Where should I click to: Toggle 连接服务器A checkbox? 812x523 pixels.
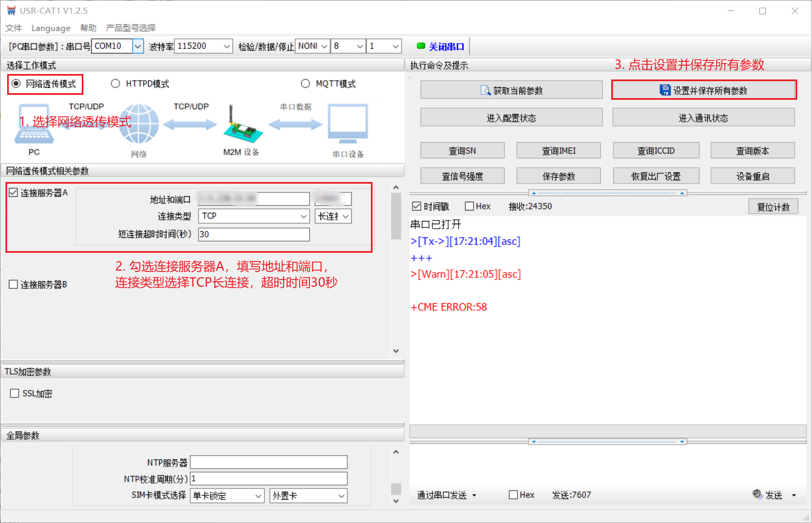(x=14, y=192)
